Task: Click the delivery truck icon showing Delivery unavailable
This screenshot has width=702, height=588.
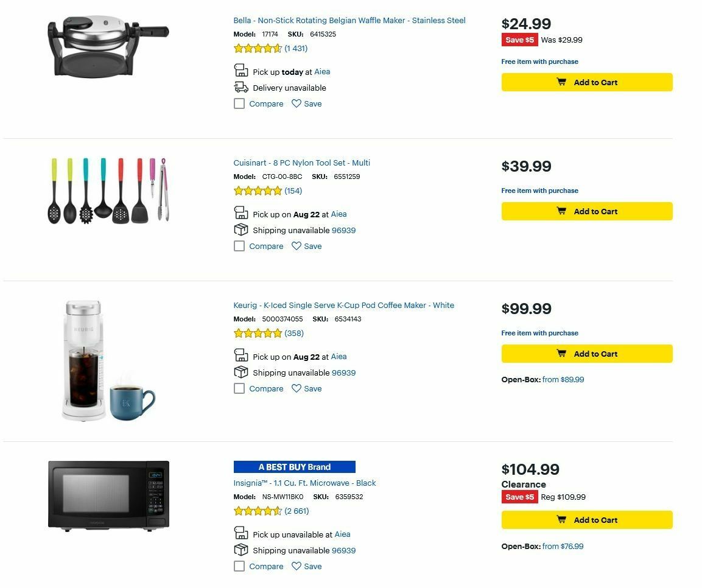Action: (240, 86)
